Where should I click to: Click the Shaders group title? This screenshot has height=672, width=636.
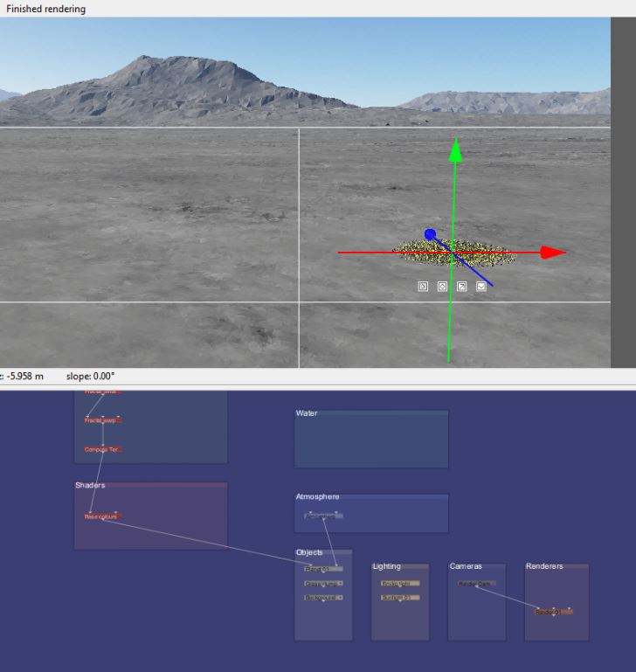pyautogui.click(x=90, y=485)
